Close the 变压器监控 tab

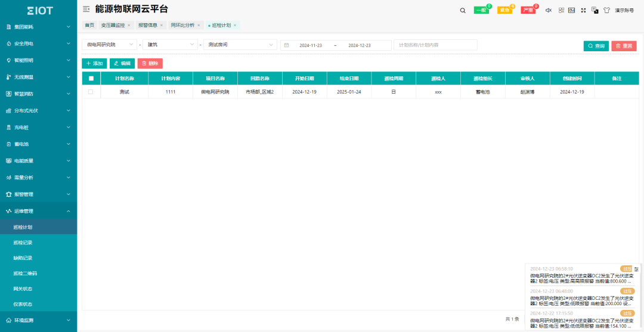pyautogui.click(x=129, y=25)
